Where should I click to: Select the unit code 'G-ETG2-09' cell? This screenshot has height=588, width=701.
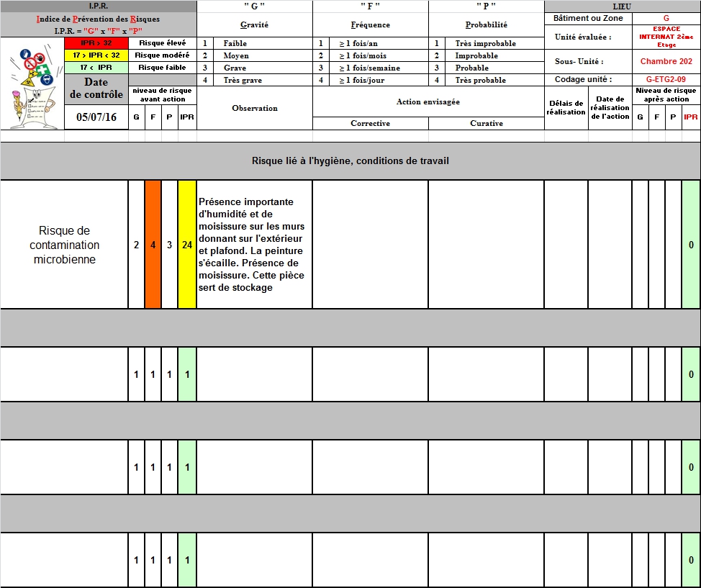[666, 80]
